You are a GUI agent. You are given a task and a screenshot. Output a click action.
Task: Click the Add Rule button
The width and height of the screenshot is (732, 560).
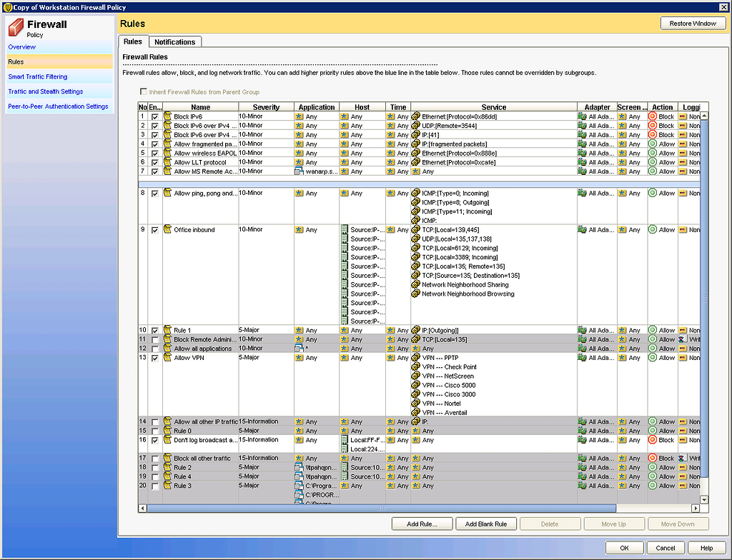tap(421, 524)
